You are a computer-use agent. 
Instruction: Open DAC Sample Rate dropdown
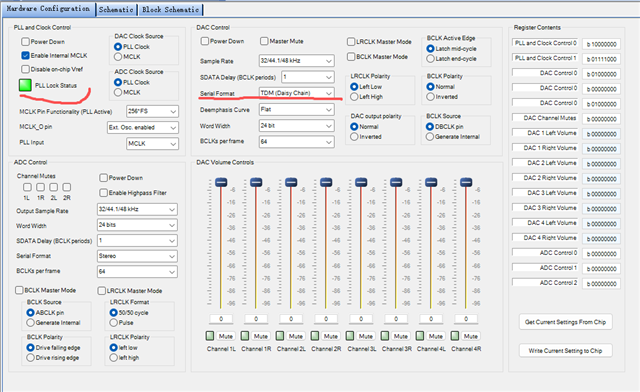[x=297, y=60]
